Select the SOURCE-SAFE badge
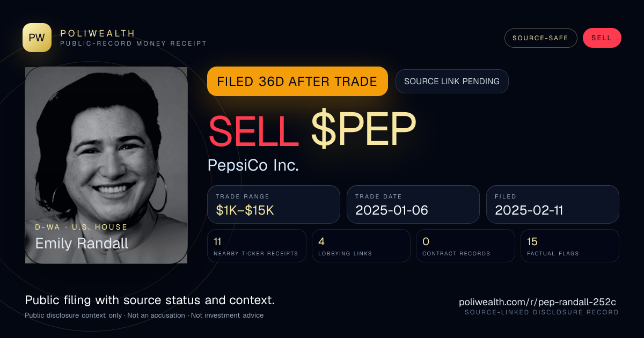 (x=540, y=38)
